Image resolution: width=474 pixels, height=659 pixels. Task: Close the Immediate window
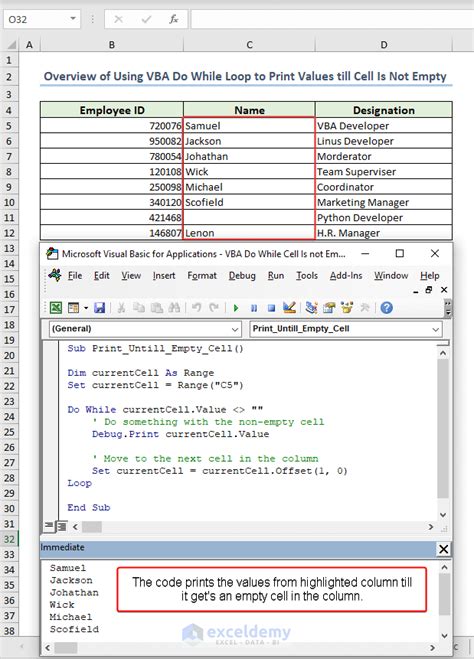coord(443,549)
